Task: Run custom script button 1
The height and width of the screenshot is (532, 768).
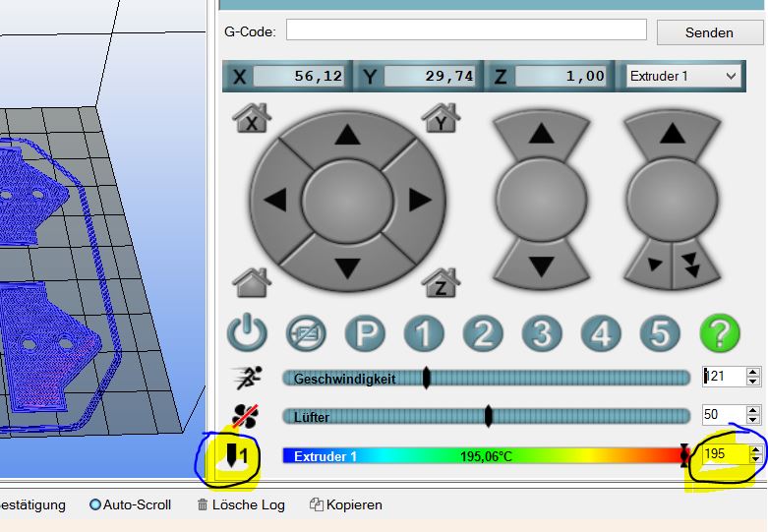Action: 424,334
